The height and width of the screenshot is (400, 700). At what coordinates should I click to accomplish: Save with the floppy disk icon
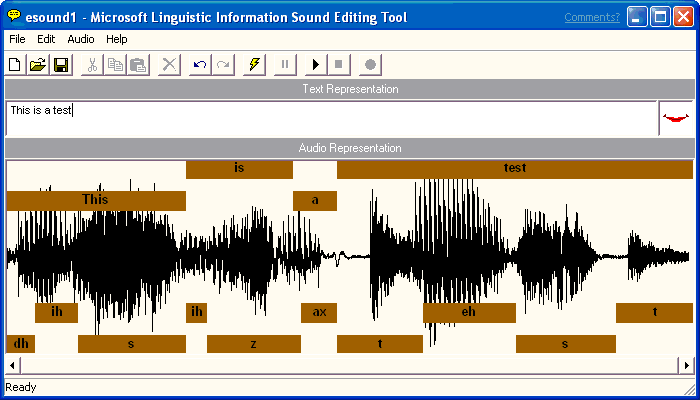coord(61,65)
